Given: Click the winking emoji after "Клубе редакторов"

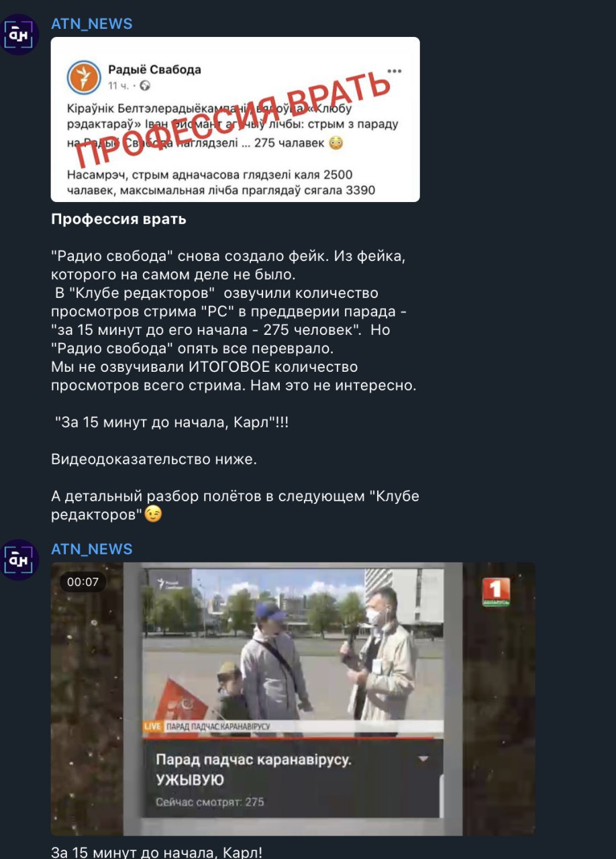Looking at the screenshot, I should pyautogui.click(x=154, y=514).
